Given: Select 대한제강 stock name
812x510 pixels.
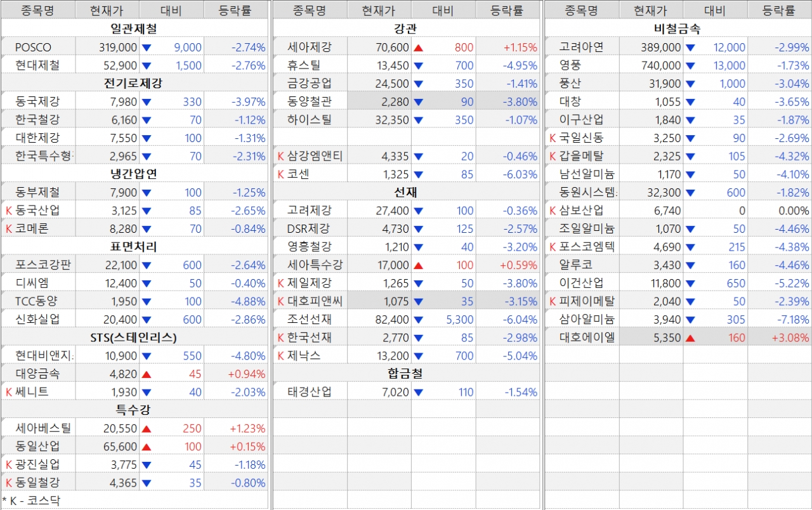Looking at the screenshot, I should click(37, 138).
